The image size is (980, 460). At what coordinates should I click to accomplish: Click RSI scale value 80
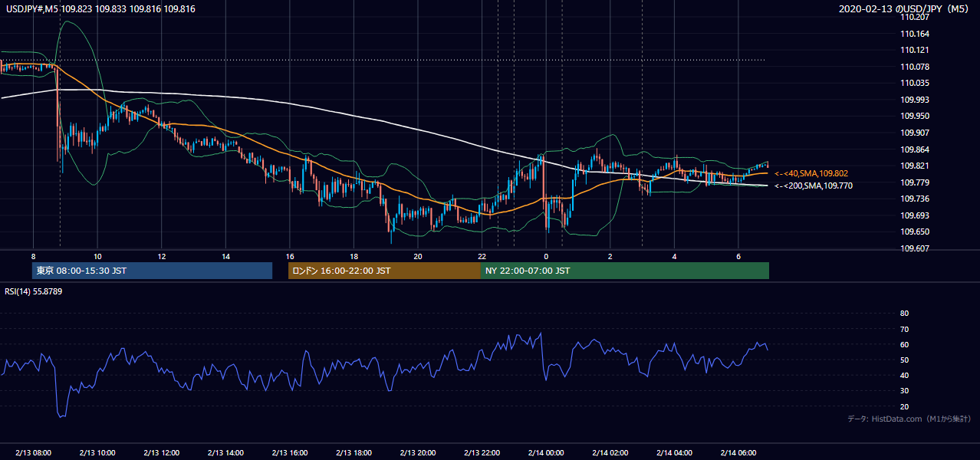(904, 314)
